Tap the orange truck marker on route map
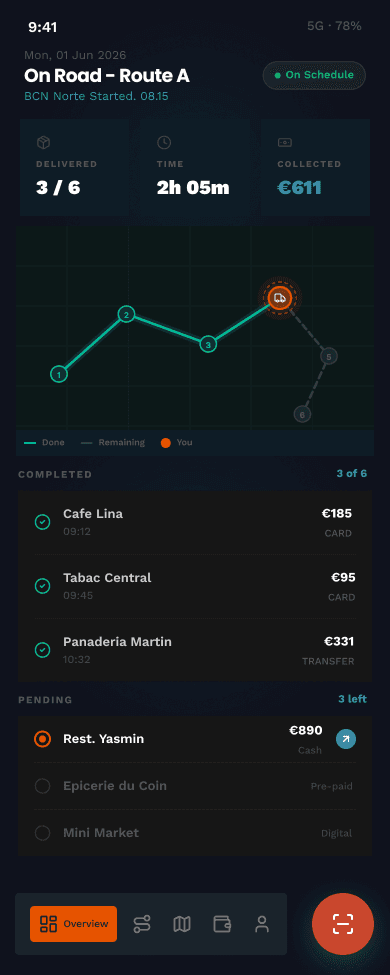This screenshot has width=390, height=975. (x=280, y=298)
